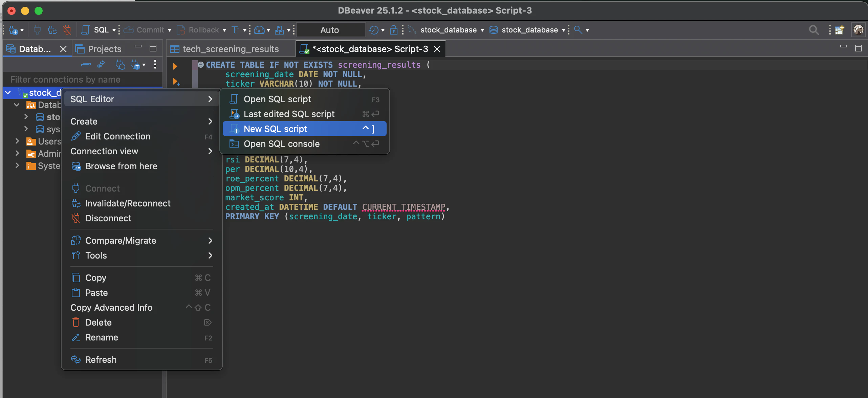Image resolution: width=868 pixels, height=398 pixels.
Task: Choose Delete from the context menu
Action: 142,323
